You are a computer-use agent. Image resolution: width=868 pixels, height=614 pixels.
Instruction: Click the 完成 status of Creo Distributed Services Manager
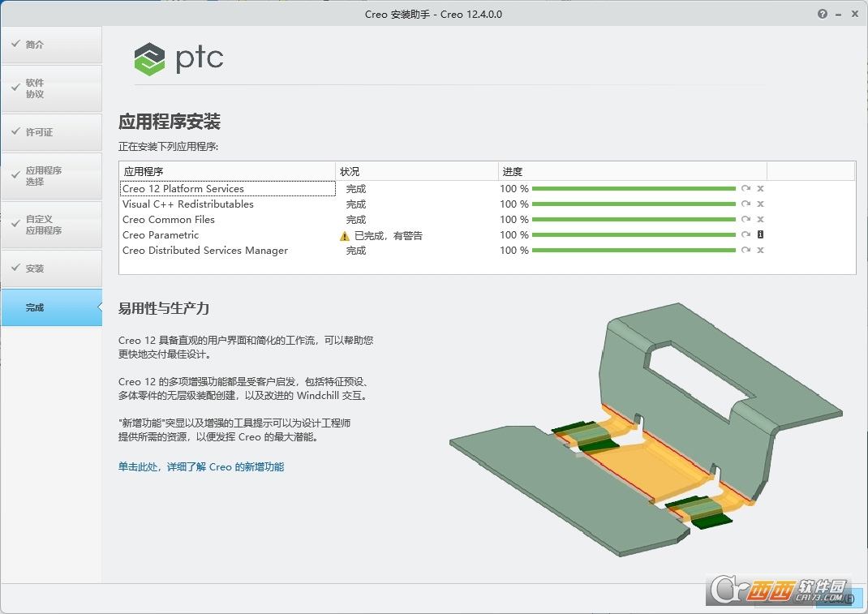pos(356,251)
